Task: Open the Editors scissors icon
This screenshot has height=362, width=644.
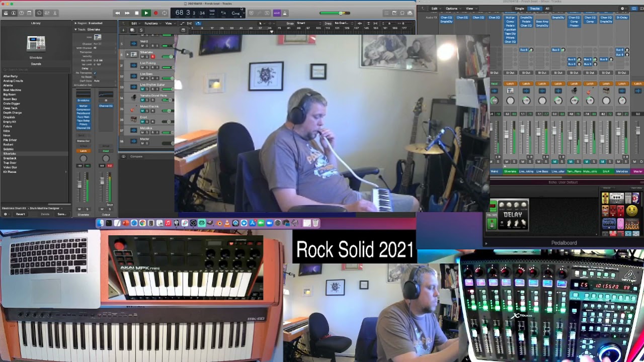Action: (55, 13)
